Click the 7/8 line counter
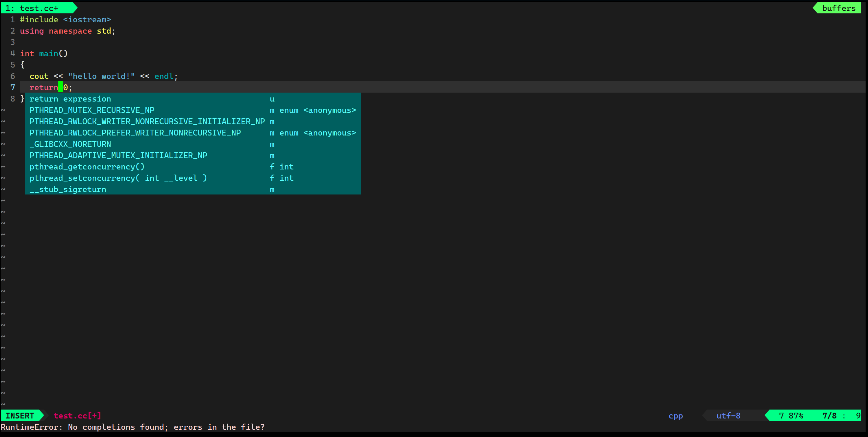This screenshot has height=437, width=868. click(829, 416)
